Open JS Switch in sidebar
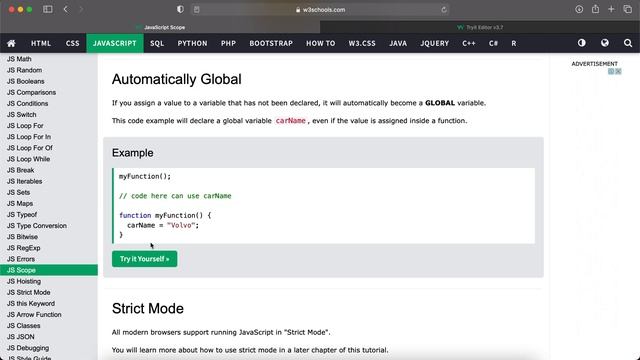Screen dimensions: 640x360 pos(49,115)
